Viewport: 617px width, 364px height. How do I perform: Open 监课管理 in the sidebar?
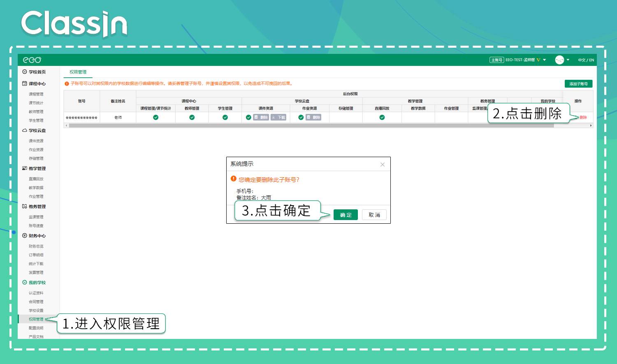pyautogui.click(x=36, y=217)
